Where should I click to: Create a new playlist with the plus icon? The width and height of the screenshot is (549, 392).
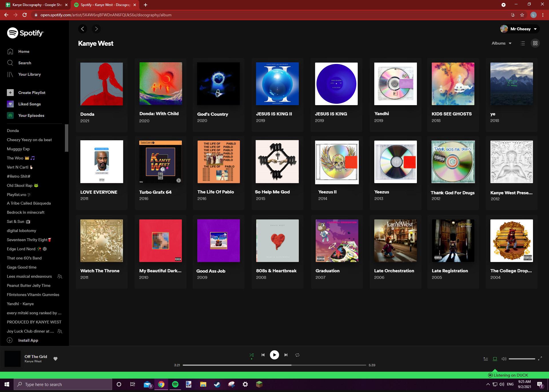[10, 93]
